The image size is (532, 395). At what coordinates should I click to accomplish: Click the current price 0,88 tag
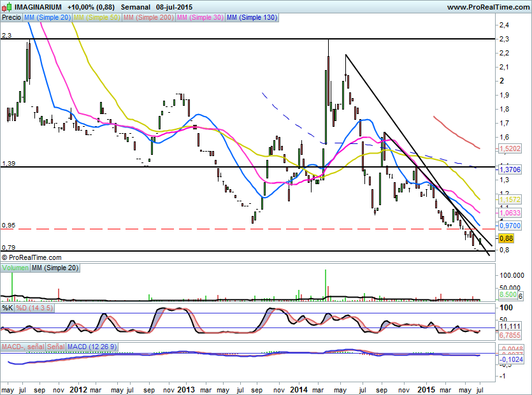(x=507, y=238)
